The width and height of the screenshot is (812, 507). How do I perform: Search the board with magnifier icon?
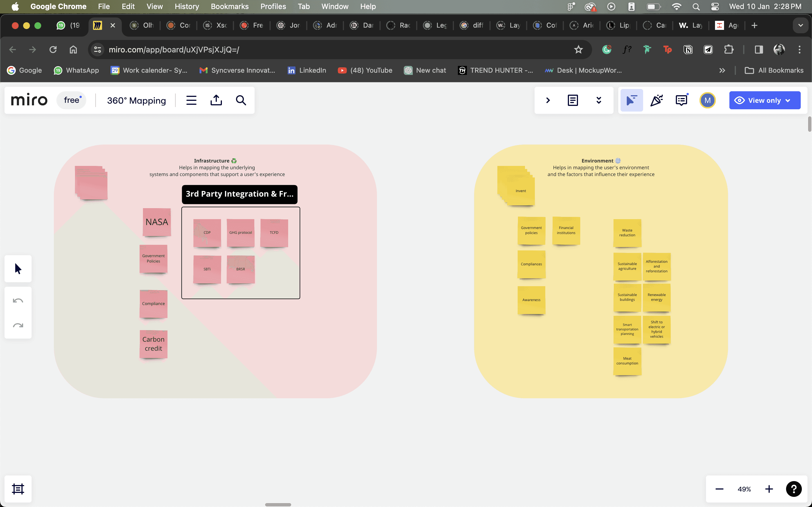[x=241, y=100]
